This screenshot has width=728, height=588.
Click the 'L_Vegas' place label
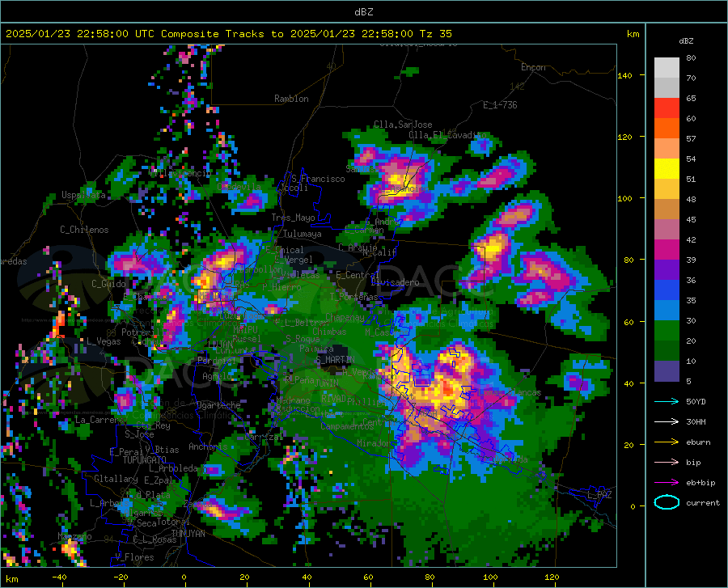(104, 341)
